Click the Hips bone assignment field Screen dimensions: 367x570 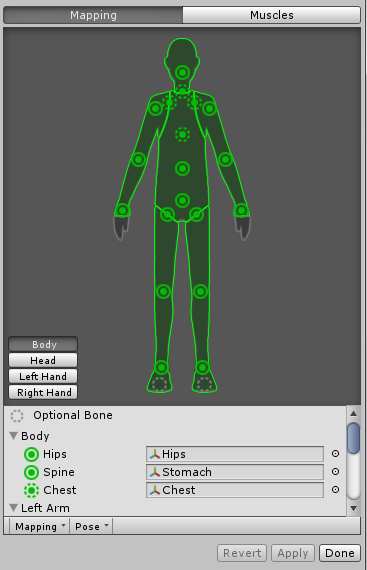pyautogui.click(x=235, y=454)
